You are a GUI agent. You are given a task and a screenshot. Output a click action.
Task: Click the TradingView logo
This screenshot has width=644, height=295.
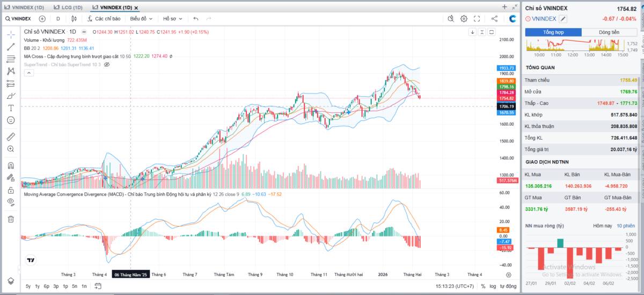point(32,260)
